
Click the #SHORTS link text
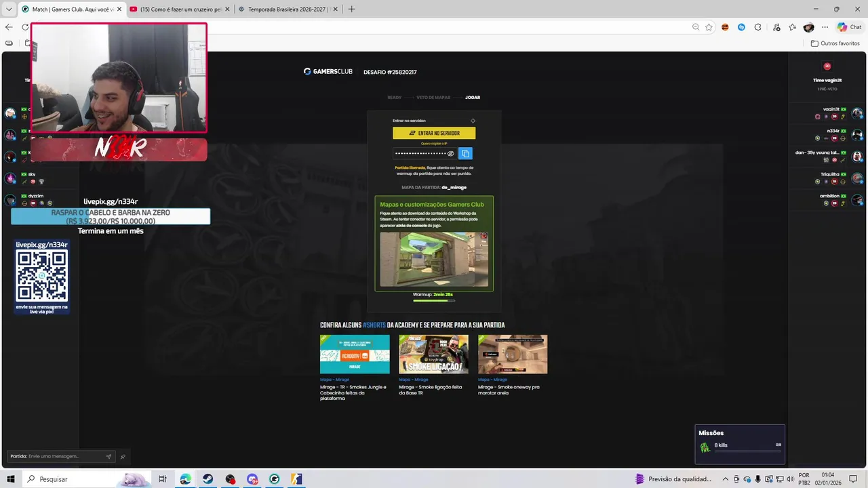point(374,325)
